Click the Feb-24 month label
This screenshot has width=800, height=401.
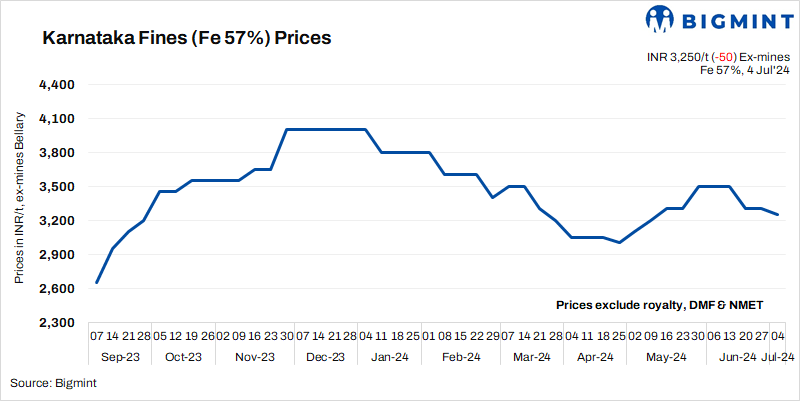point(461,357)
